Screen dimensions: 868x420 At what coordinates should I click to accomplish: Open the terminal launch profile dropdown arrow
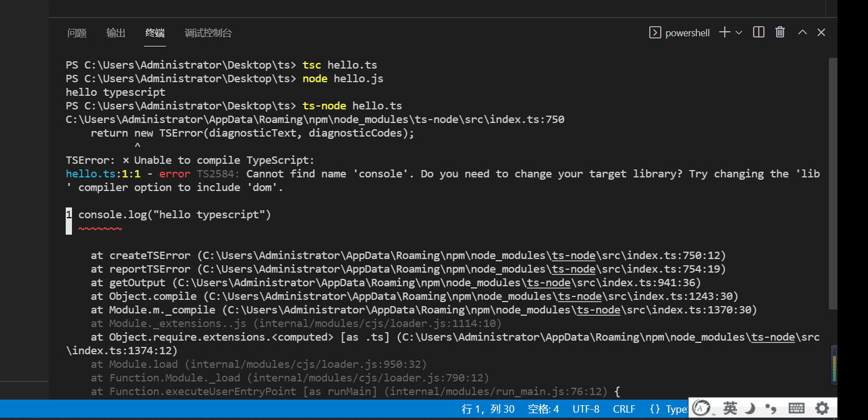point(739,33)
